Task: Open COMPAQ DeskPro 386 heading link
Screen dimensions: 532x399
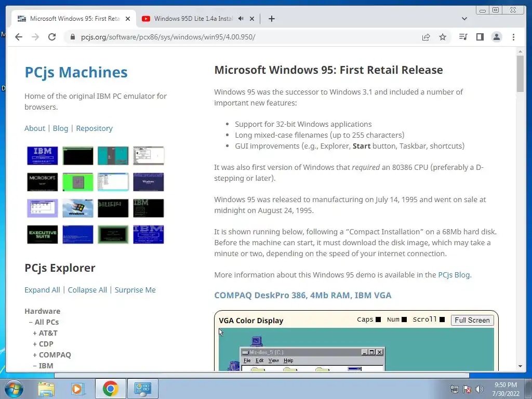Action: click(x=303, y=295)
